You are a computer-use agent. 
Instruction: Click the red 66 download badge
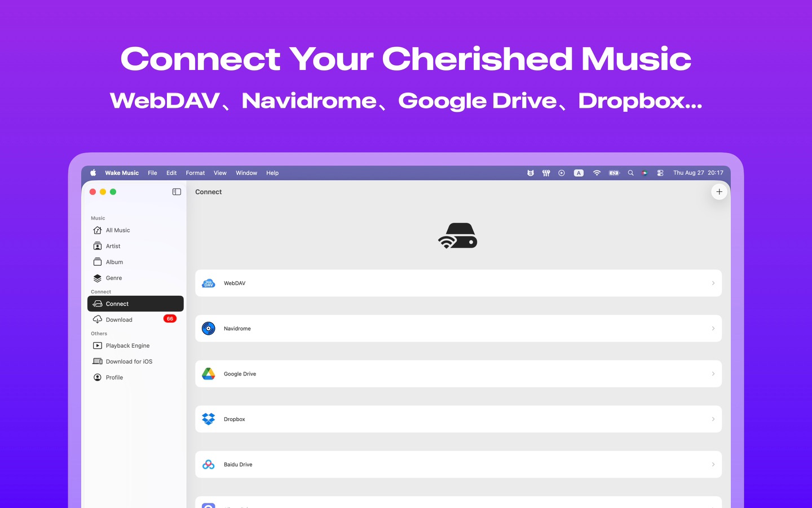pos(170,319)
